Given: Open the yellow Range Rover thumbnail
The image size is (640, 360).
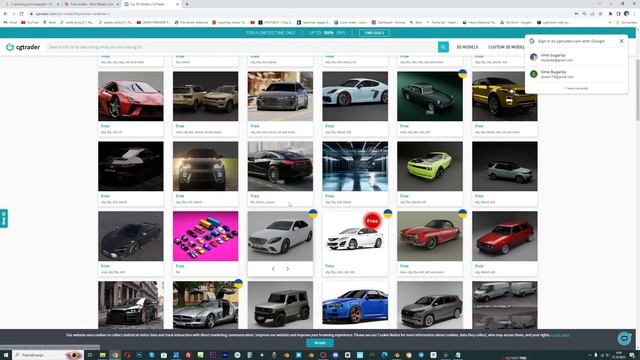Looking at the screenshot, I should pos(504,96).
